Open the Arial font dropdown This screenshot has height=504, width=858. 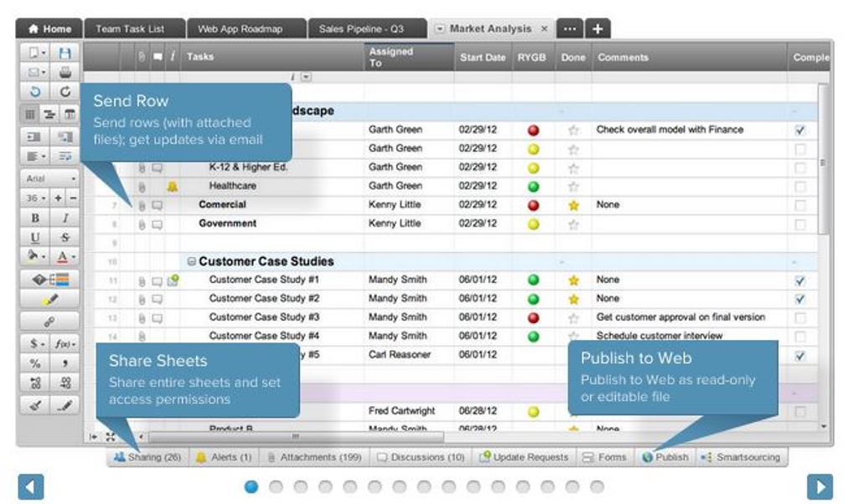click(50, 178)
